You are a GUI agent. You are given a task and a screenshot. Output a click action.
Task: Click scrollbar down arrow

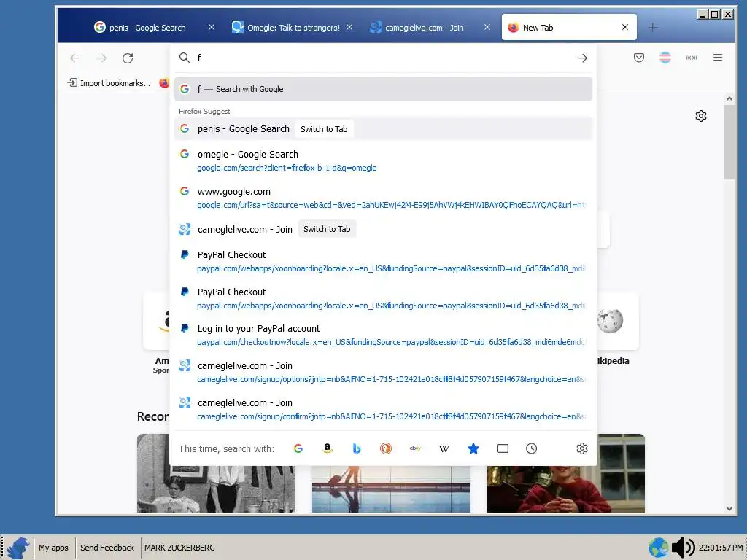click(729, 508)
